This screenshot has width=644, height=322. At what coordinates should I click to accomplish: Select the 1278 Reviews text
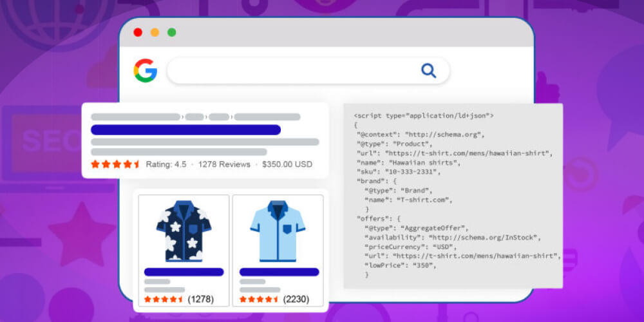click(x=224, y=164)
